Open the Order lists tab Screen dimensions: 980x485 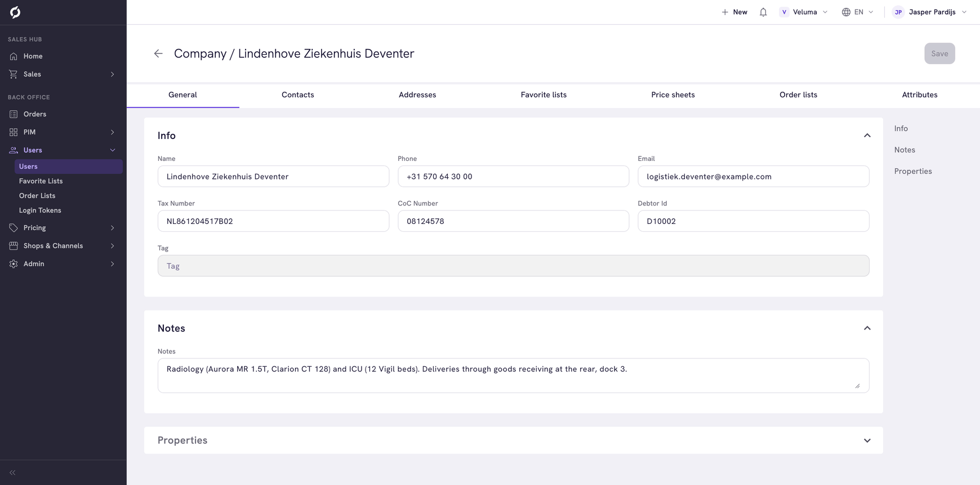(798, 95)
